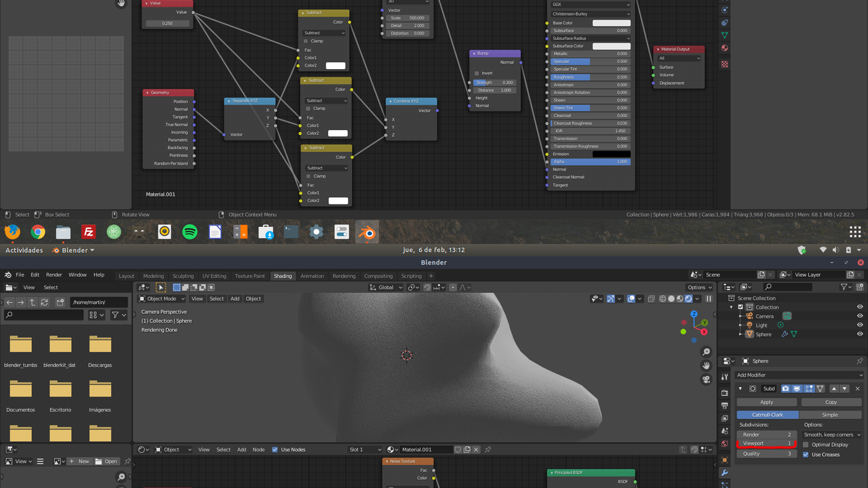Open the Modifier Properties tab
The width and height of the screenshot is (868, 488).
click(x=724, y=472)
